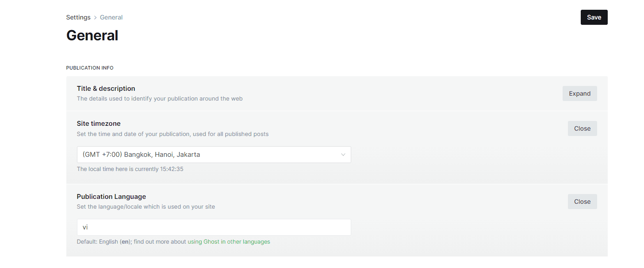Click the General page title
Screen dimensions: 644x268
pos(92,35)
